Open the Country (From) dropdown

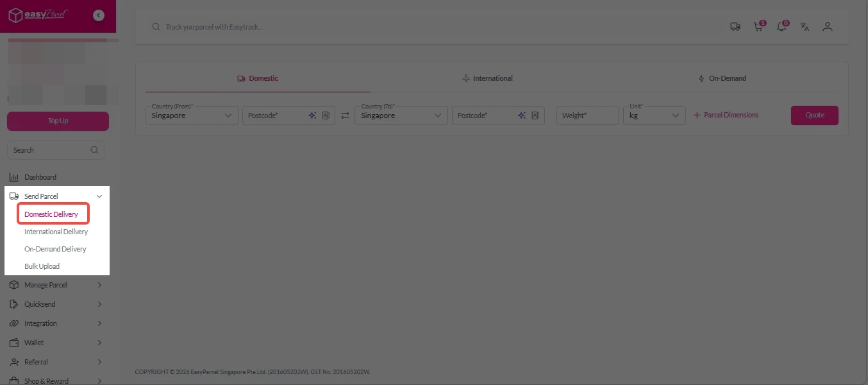[x=192, y=116]
